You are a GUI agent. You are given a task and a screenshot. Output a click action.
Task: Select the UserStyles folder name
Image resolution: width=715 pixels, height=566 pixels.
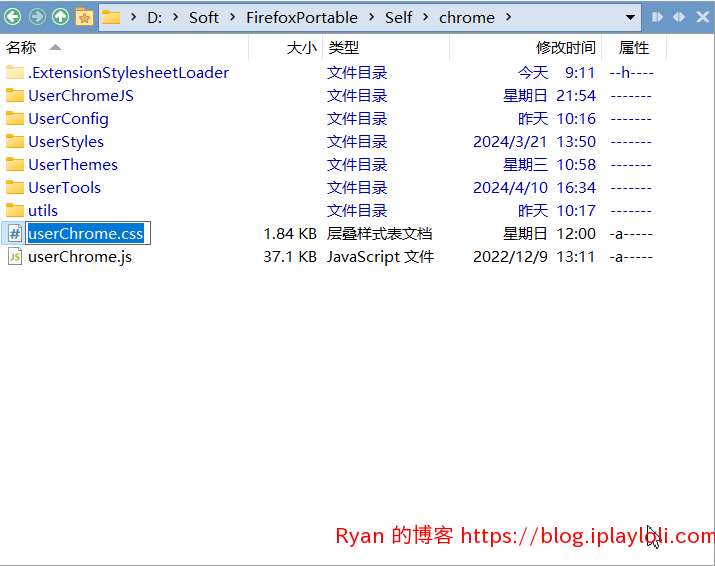(66, 142)
